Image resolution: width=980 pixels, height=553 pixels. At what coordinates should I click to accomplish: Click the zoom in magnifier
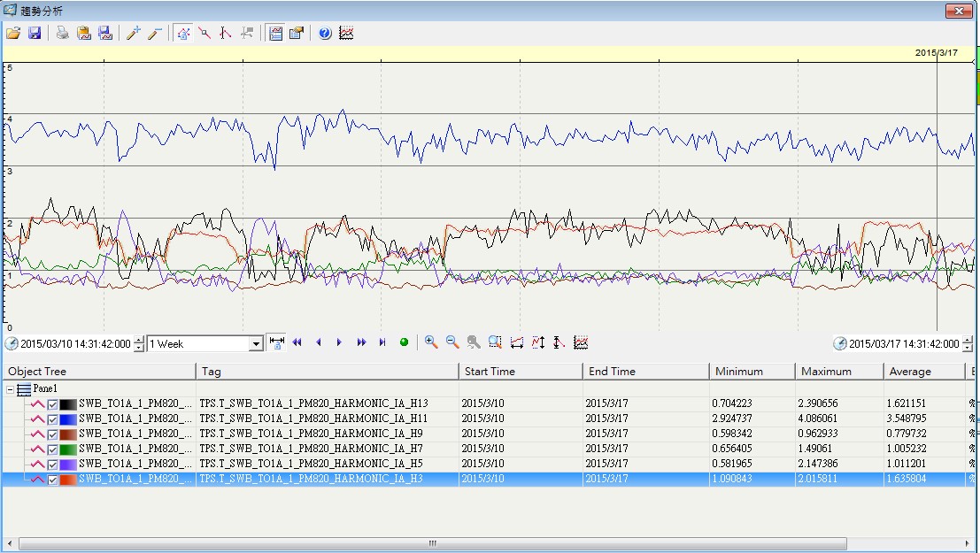(x=431, y=342)
